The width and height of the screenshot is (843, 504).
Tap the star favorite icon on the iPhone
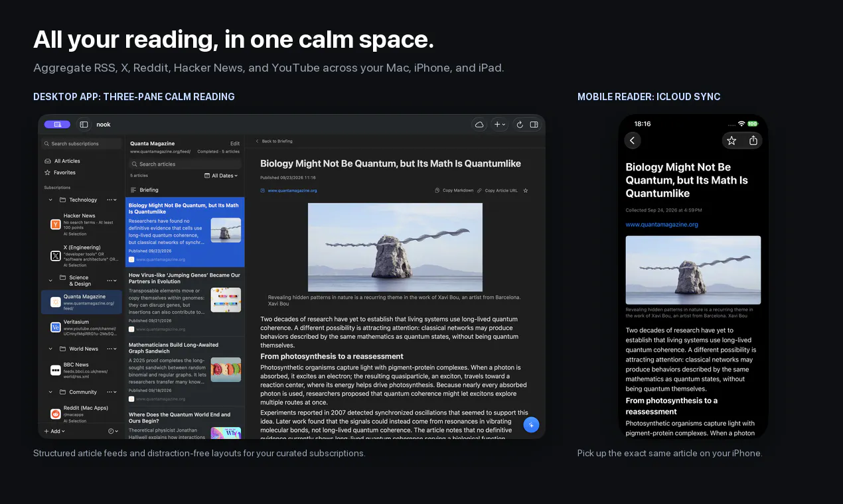pos(731,141)
